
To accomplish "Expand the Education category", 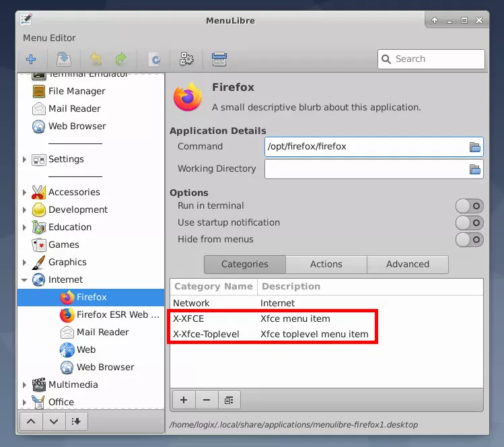I will coord(24,228).
